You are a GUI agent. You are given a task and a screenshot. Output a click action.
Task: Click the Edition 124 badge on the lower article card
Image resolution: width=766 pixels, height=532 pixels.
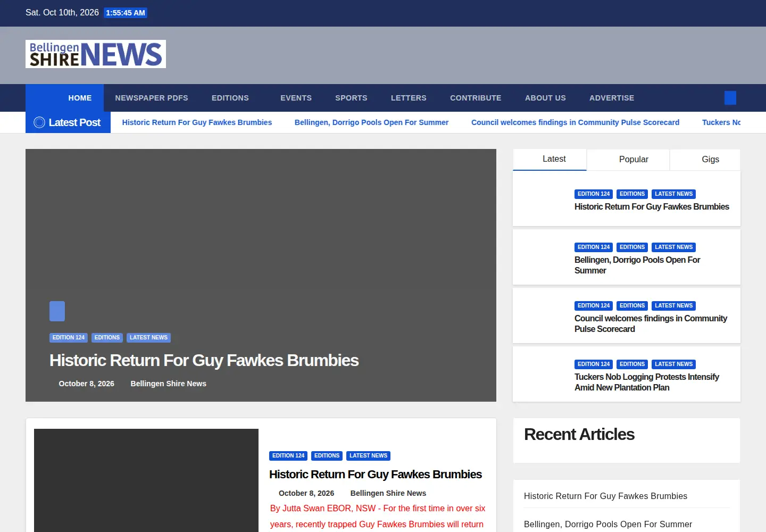coord(288,455)
